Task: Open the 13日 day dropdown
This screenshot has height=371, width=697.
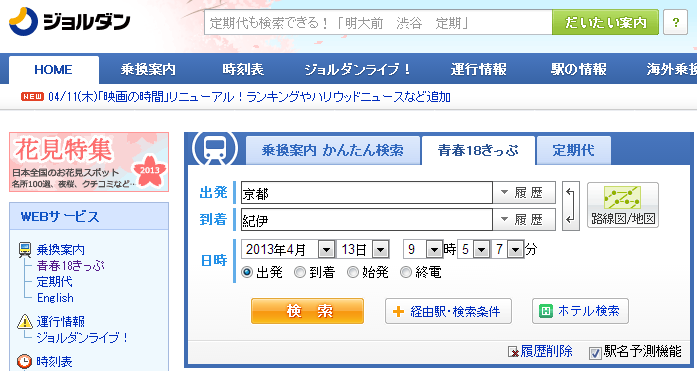Action: [363, 249]
